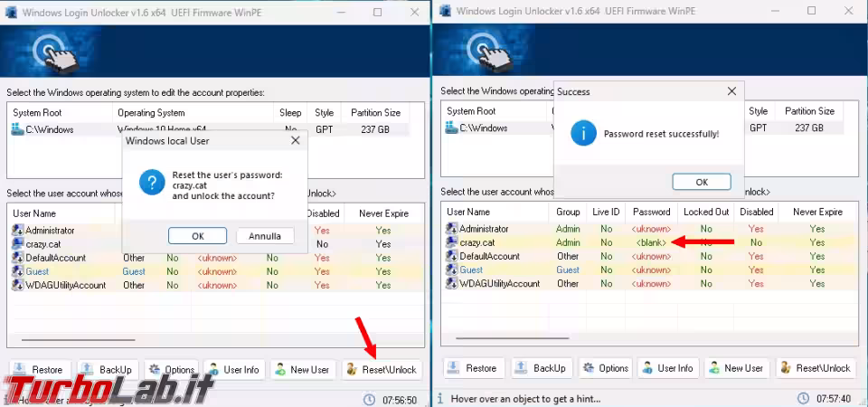
Task: Open Options in left window
Action: tap(172, 369)
